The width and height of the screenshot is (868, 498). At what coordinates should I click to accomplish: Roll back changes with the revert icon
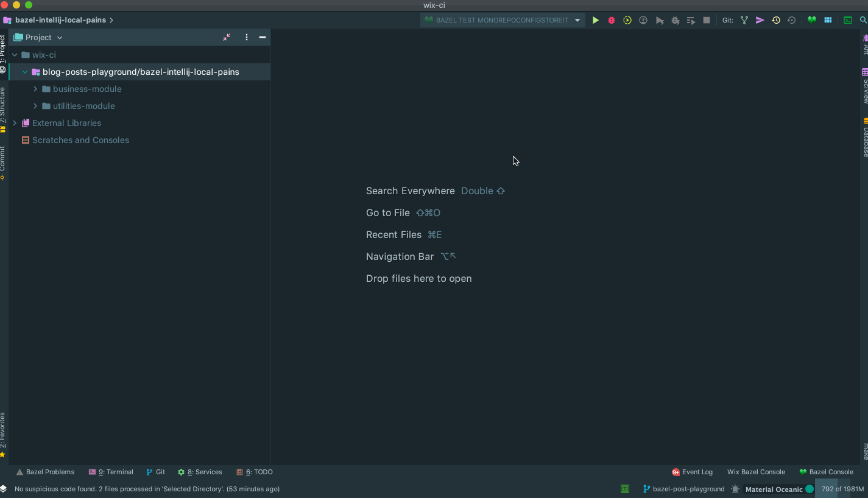(792, 20)
